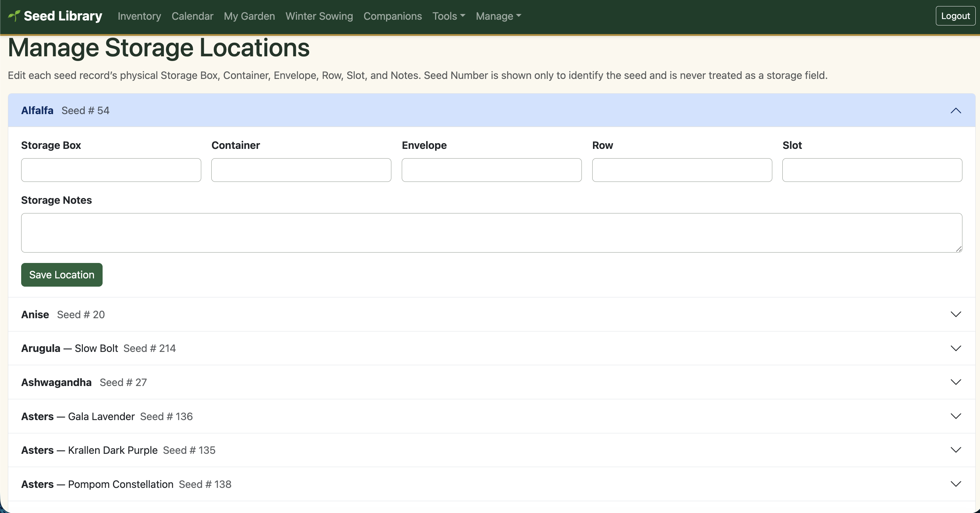Click the Storage Notes resize grip
The image size is (980, 513).
(x=958, y=249)
